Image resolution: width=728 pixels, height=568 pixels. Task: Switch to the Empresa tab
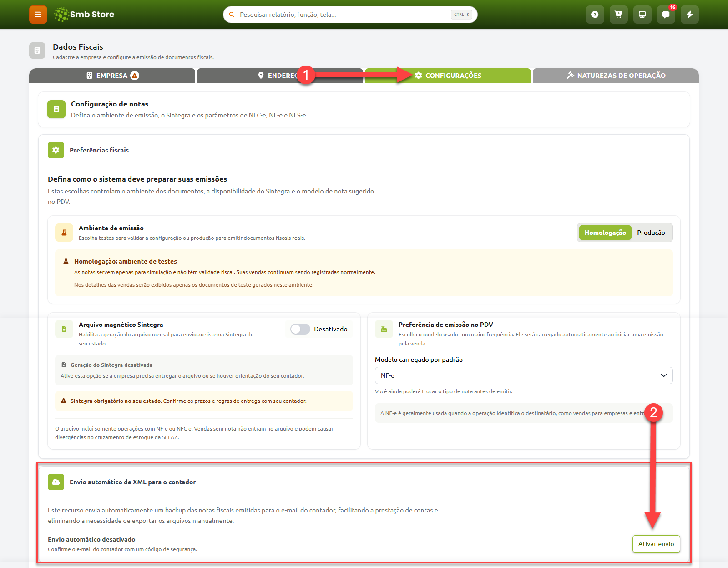coord(112,76)
